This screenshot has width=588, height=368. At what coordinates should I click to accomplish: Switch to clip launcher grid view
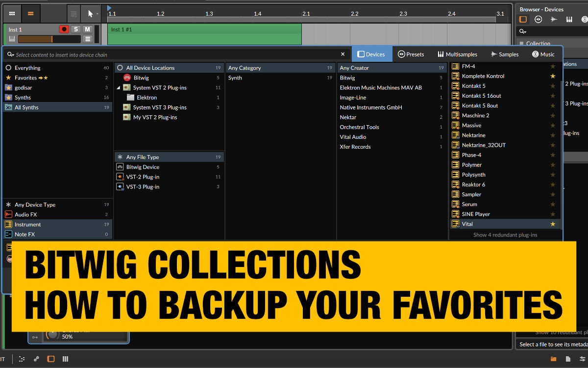12,14
